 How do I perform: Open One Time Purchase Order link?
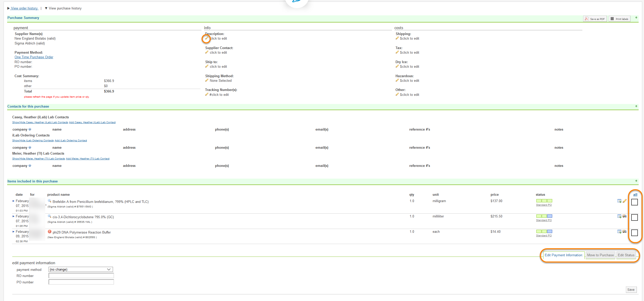(x=34, y=57)
